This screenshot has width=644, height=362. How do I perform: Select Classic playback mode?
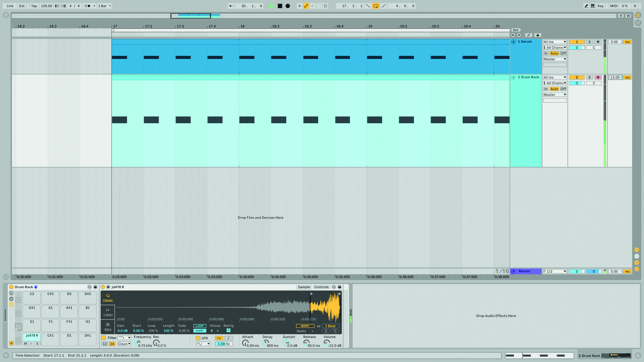108,298
